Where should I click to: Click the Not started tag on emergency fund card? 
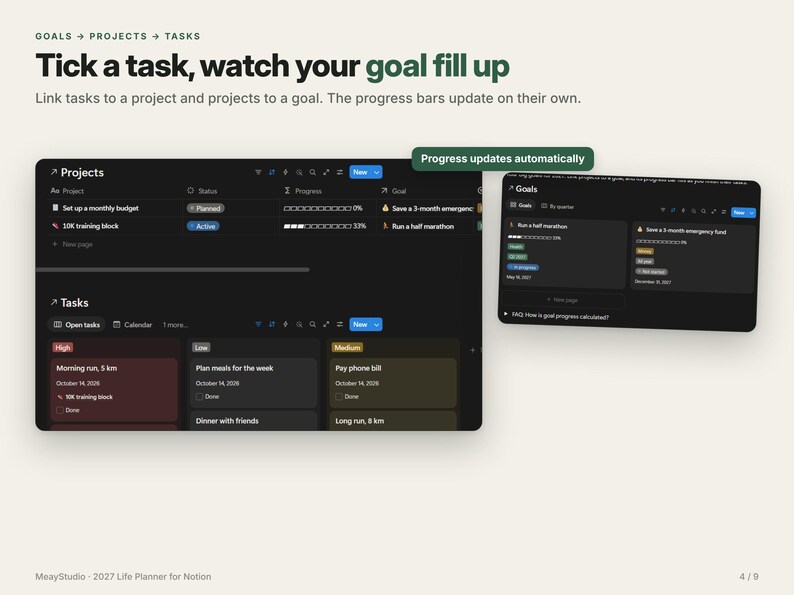coord(651,271)
